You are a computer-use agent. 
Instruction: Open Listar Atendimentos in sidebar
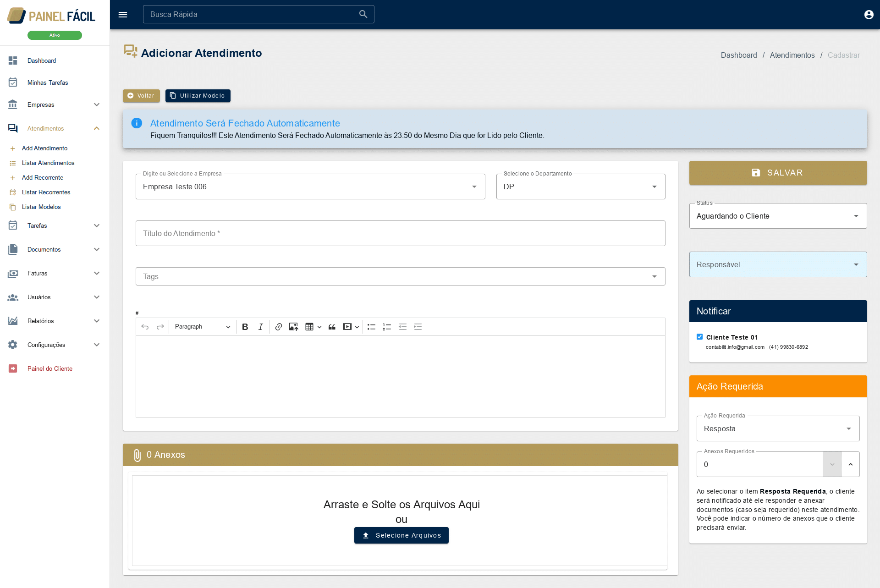pos(48,163)
